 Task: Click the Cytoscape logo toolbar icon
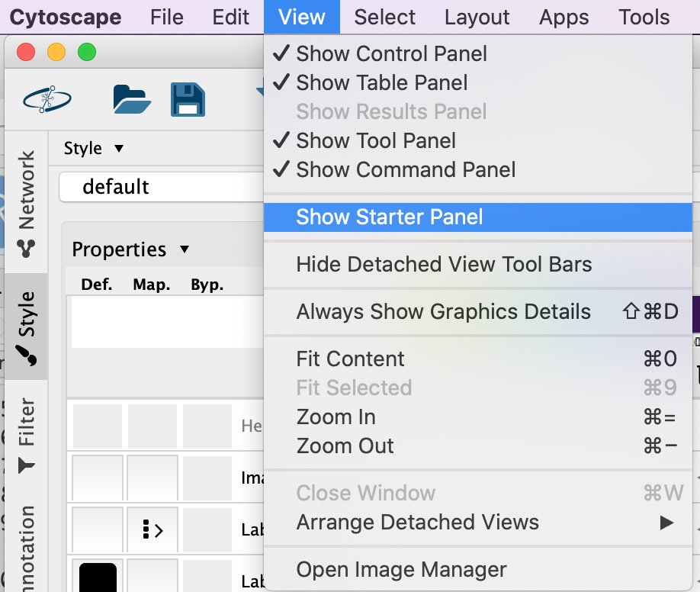point(47,99)
